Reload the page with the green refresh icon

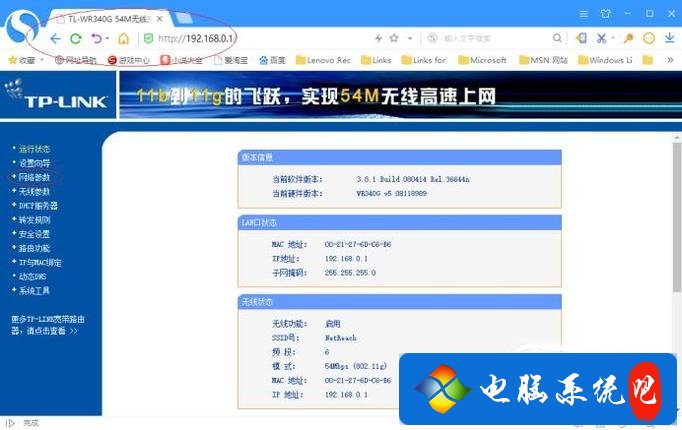coord(76,39)
